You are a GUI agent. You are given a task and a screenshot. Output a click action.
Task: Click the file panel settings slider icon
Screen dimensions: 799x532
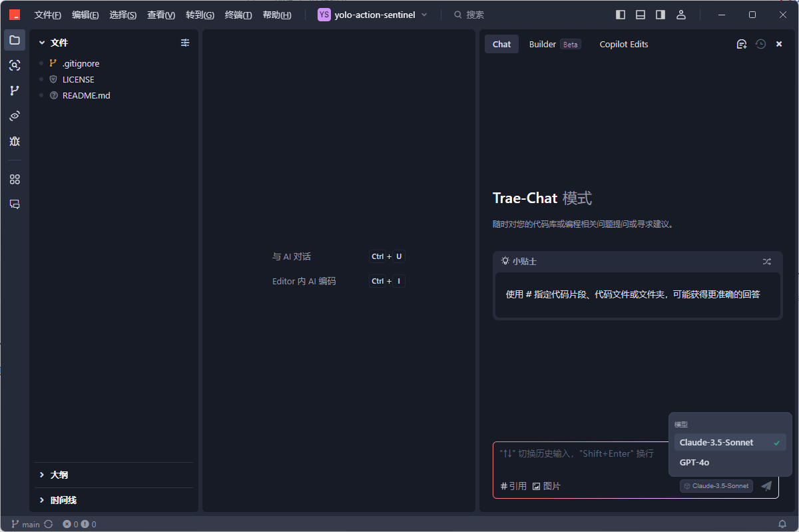(185, 43)
